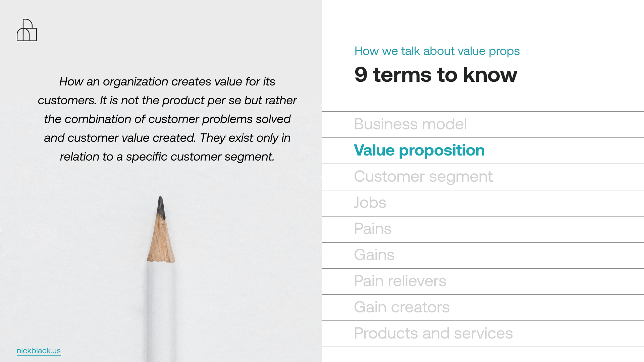644x362 pixels.
Task: Click the italic definition paragraph
Action: pos(167,119)
